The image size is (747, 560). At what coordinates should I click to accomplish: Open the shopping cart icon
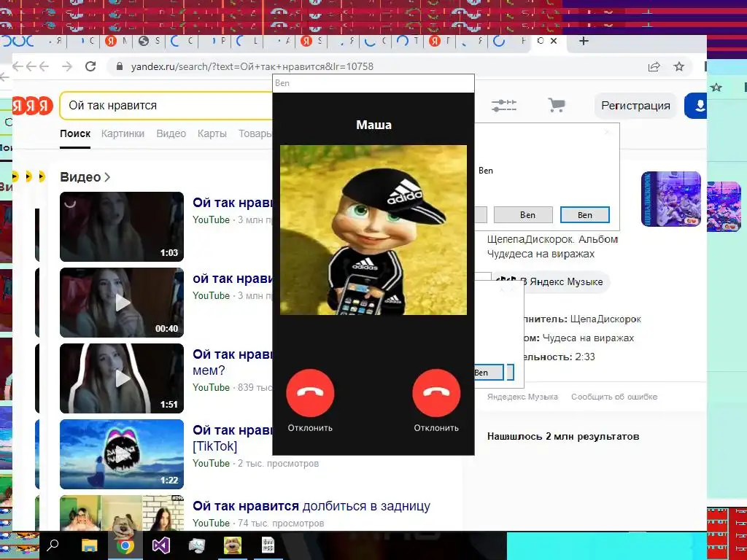click(x=556, y=105)
